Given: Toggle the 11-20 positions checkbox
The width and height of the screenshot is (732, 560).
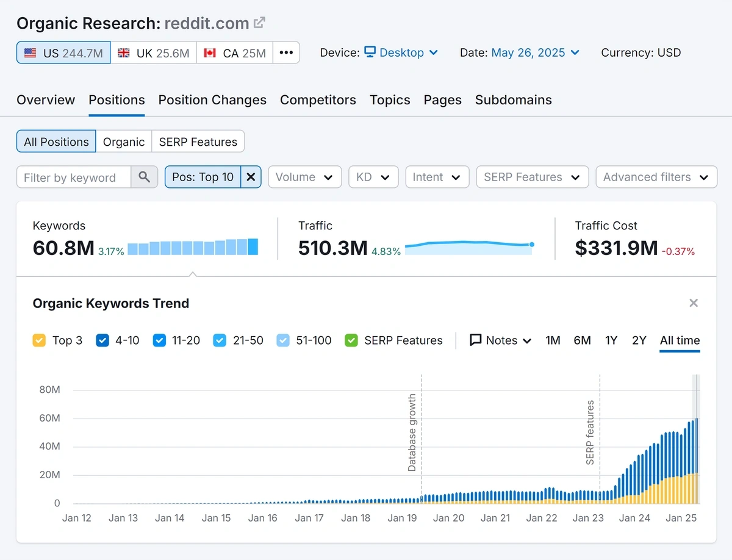Looking at the screenshot, I should coord(159,340).
